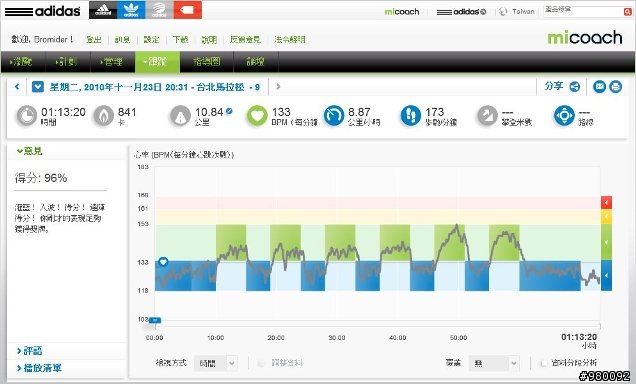This screenshot has width=636, height=384.
Task: Select the blue speedometer pace icon
Action: pyautogui.click(x=334, y=116)
